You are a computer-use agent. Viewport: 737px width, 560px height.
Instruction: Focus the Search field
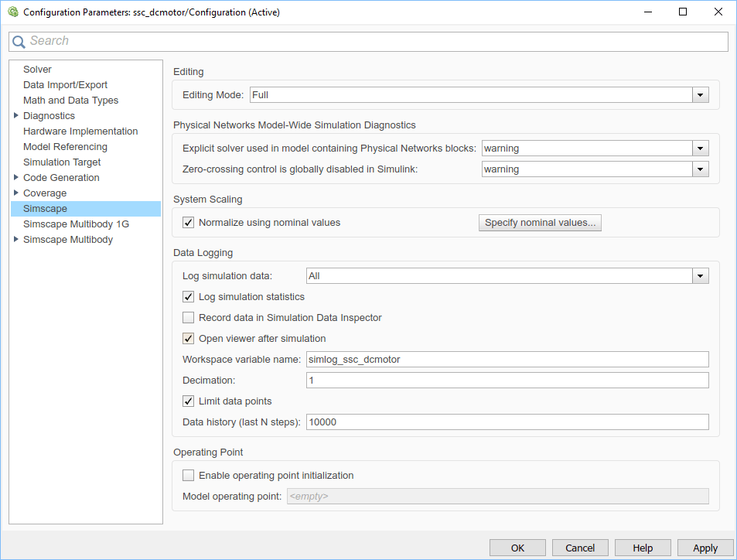368,41
